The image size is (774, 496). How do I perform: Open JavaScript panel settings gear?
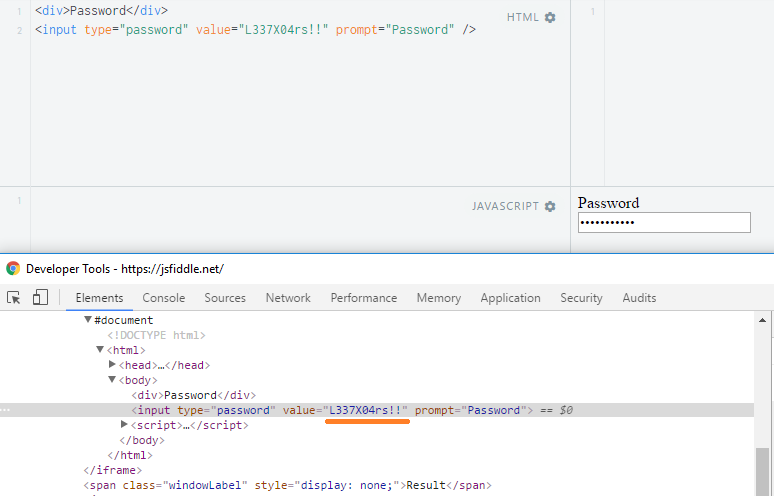coord(550,206)
